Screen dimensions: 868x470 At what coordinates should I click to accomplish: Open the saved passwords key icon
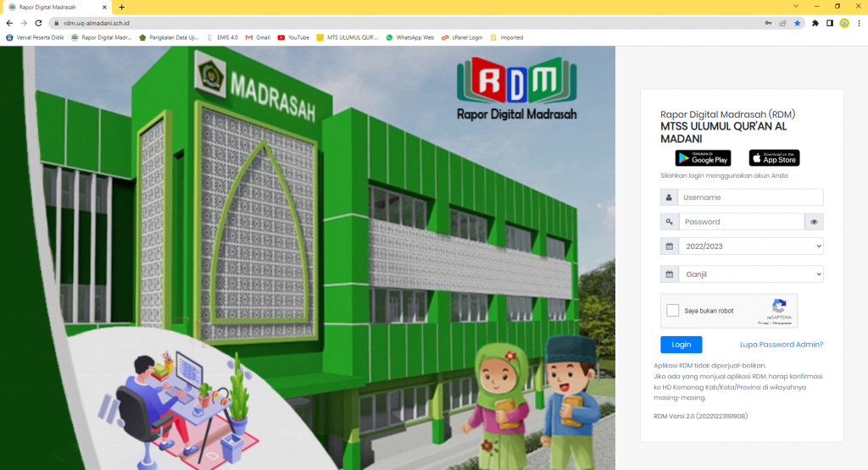click(x=769, y=23)
